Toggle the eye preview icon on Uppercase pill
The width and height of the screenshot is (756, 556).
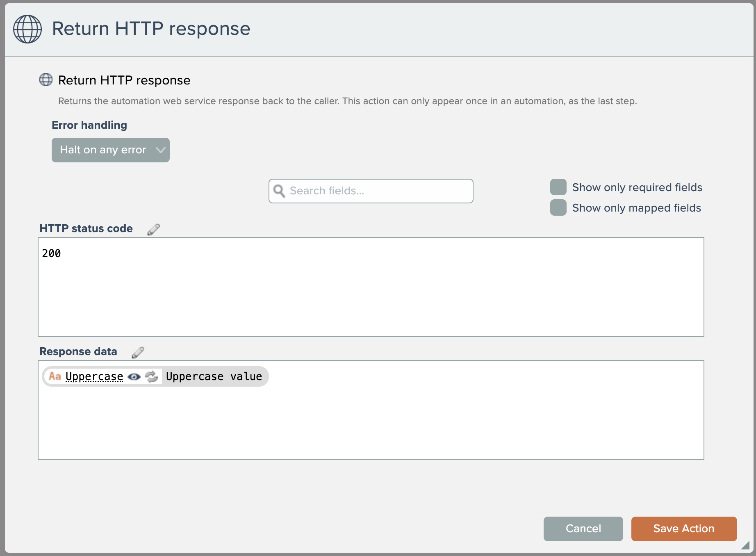pos(134,376)
